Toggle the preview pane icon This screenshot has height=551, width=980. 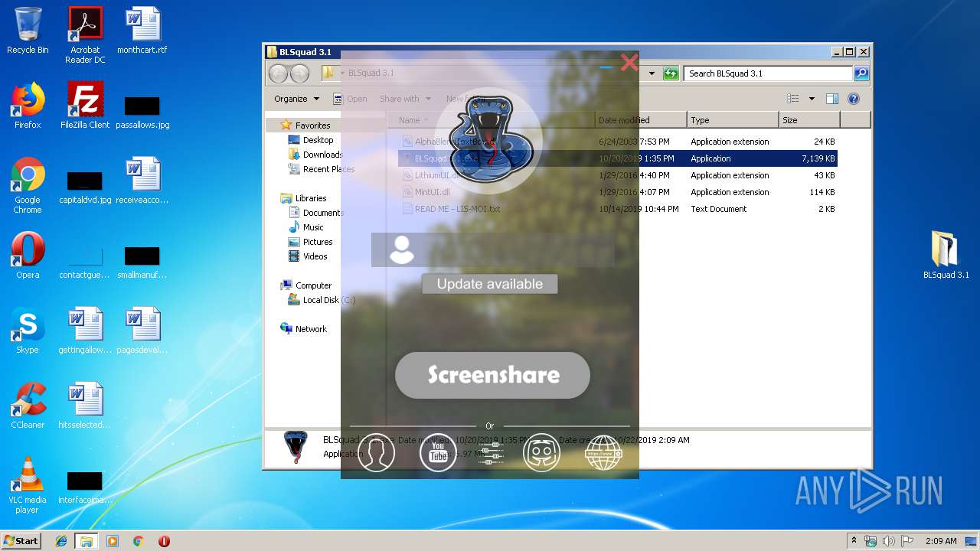[x=832, y=99]
